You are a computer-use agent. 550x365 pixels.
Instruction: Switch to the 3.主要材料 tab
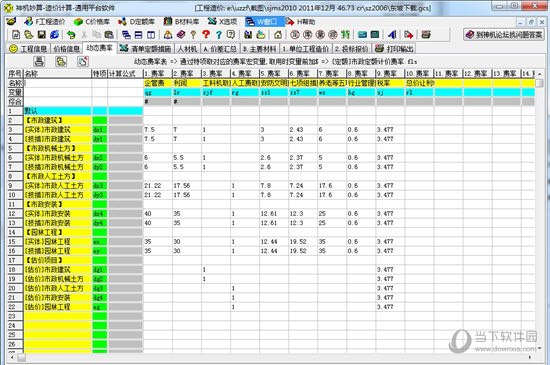pos(260,49)
